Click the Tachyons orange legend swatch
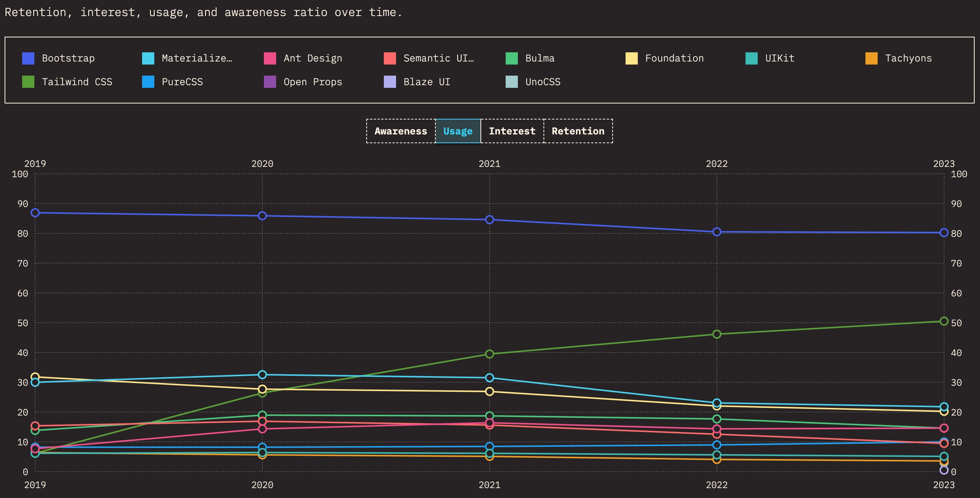Image resolution: width=980 pixels, height=498 pixels. [x=872, y=58]
